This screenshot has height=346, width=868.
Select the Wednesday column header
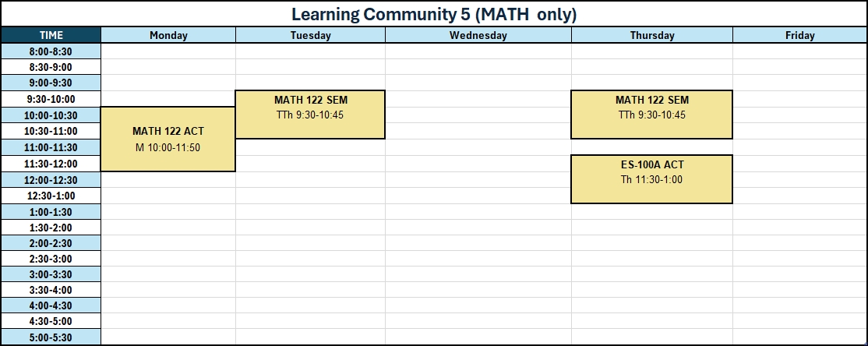478,35
